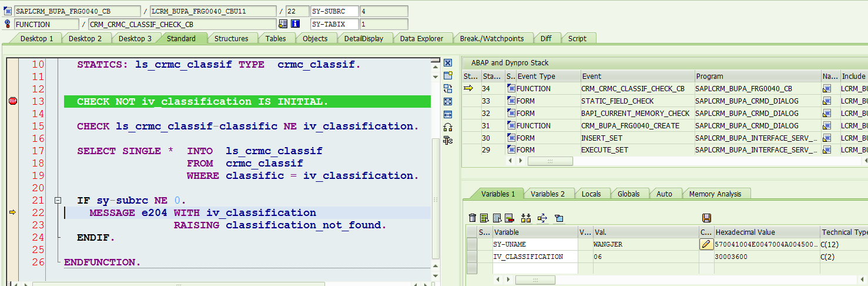Click the yellow sort layout icon in variables toolbar
The width and height of the screenshot is (868, 286).
[x=526, y=218]
